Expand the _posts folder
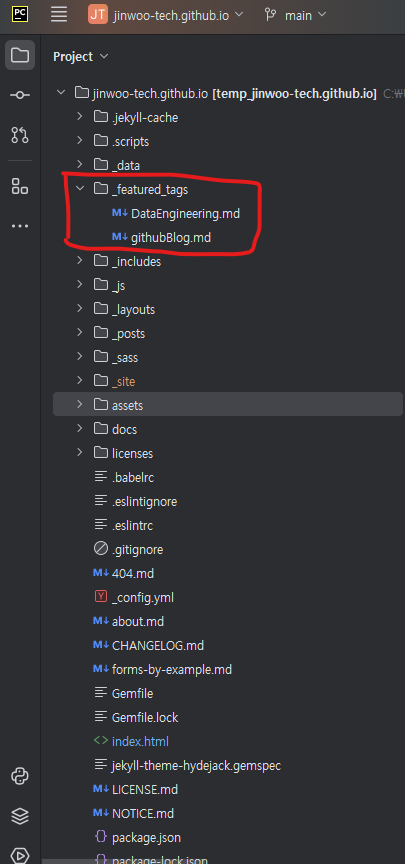This screenshot has height=864, width=405. 80,333
